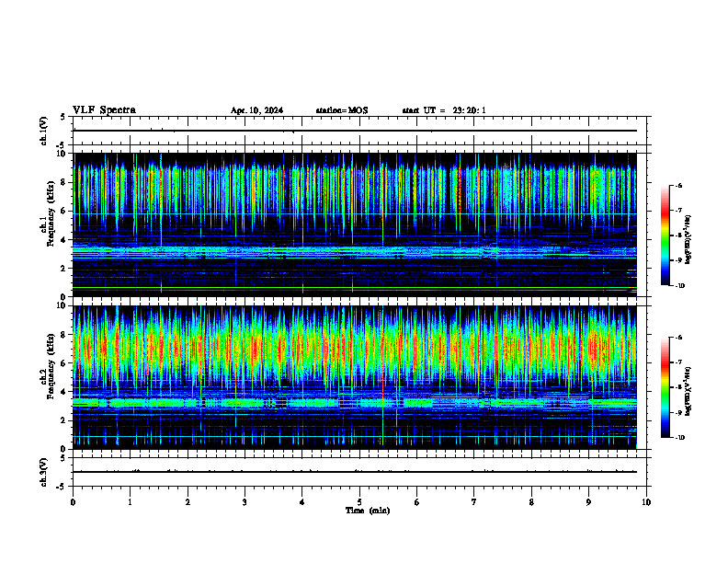728x563 pixels.
Task: Click the ch.1 voltage waveform trace
Action: [355, 131]
